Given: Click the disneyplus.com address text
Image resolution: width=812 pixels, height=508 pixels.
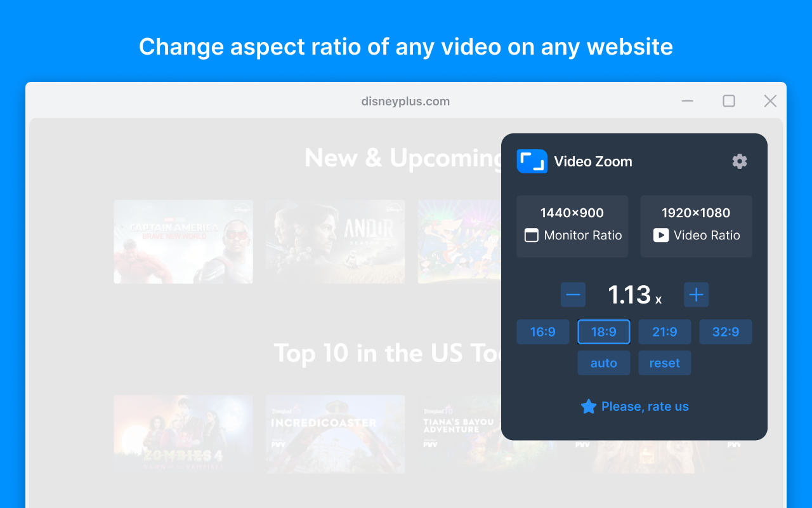Looking at the screenshot, I should [x=406, y=102].
